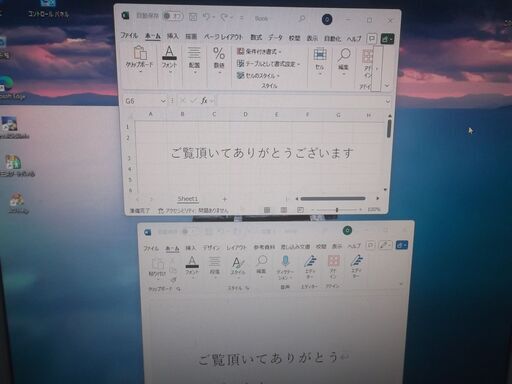Viewport: 512px width, 384px height.
Task: Open the 参考資料 tab in Word
Action: (264, 247)
